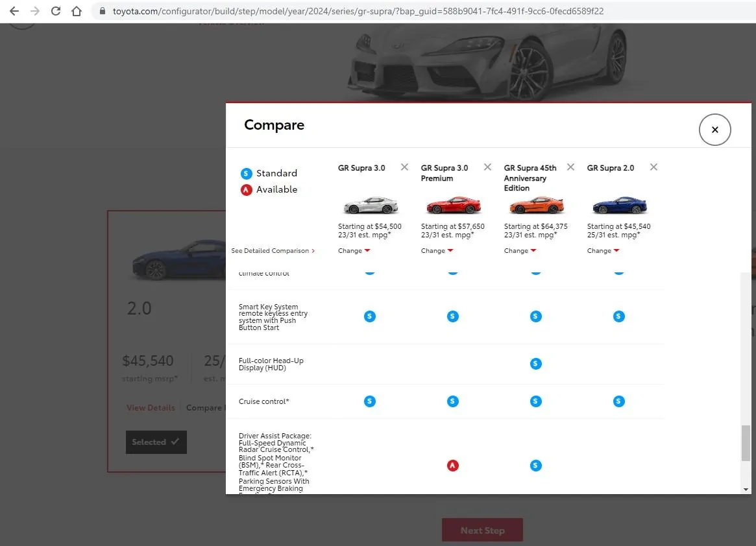Viewport: 756px width, 546px height.
Task: Select the 'Cruise control*' feature text
Action: pyautogui.click(x=263, y=401)
